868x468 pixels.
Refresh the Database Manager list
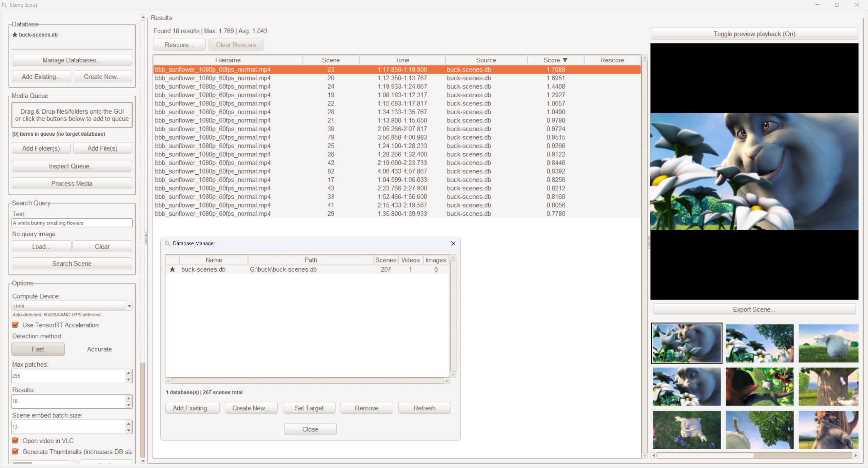(x=425, y=408)
